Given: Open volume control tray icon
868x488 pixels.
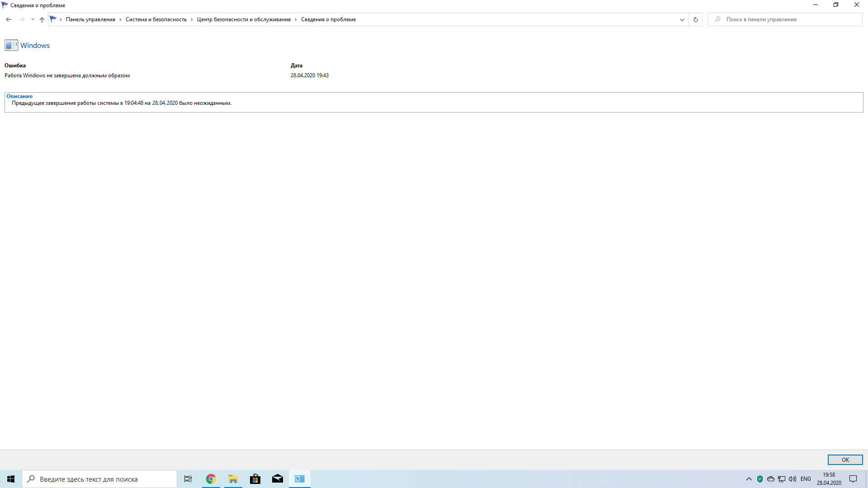Looking at the screenshot, I should click(x=793, y=479).
